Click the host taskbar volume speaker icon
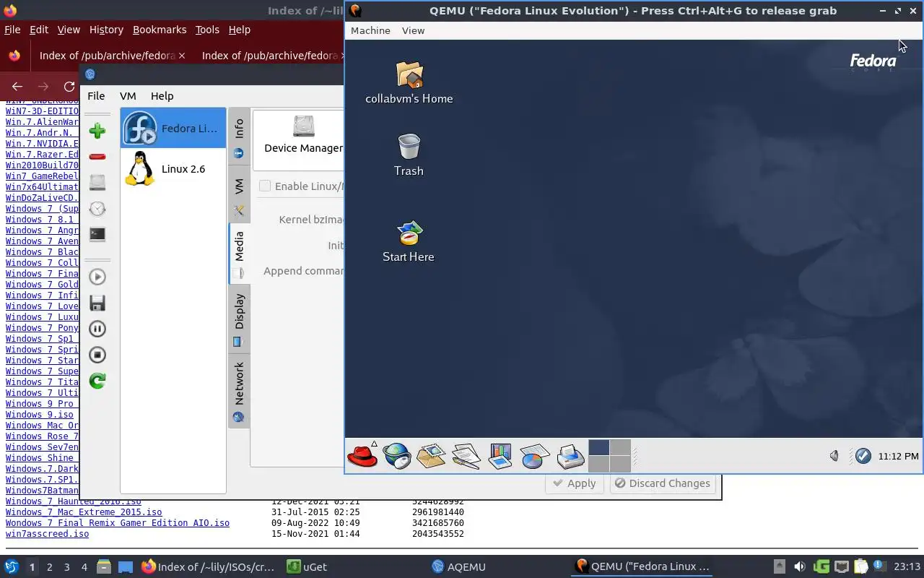This screenshot has width=924, height=578. point(800,566)
